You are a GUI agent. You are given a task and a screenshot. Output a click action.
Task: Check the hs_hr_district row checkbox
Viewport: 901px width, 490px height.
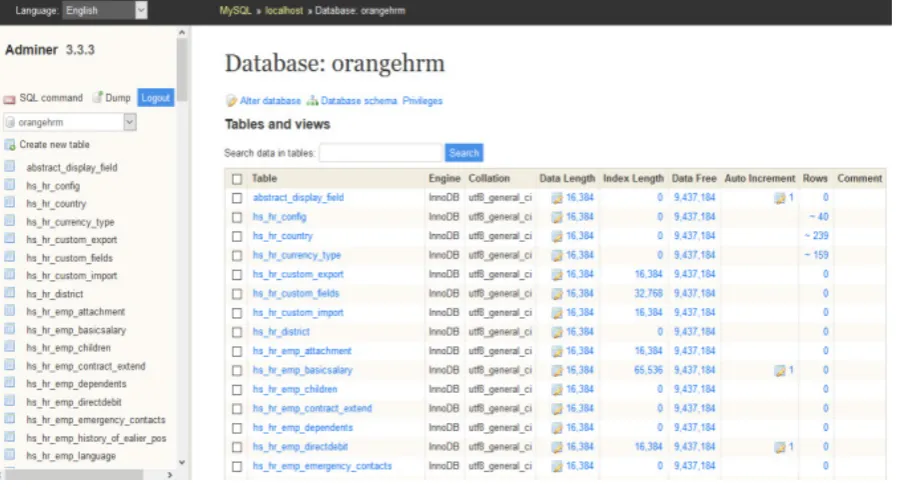pyautogui.click(x=237, y=332)
